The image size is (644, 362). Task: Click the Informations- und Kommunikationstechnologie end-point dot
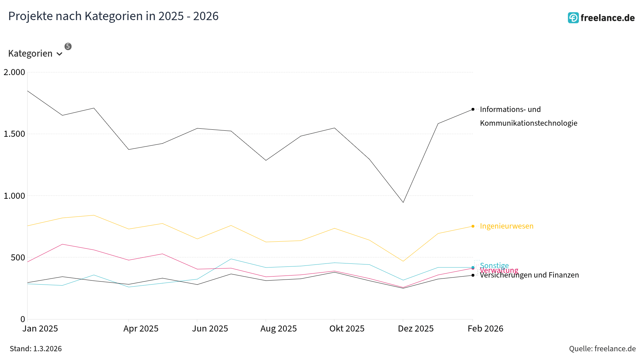pos(473,109)
